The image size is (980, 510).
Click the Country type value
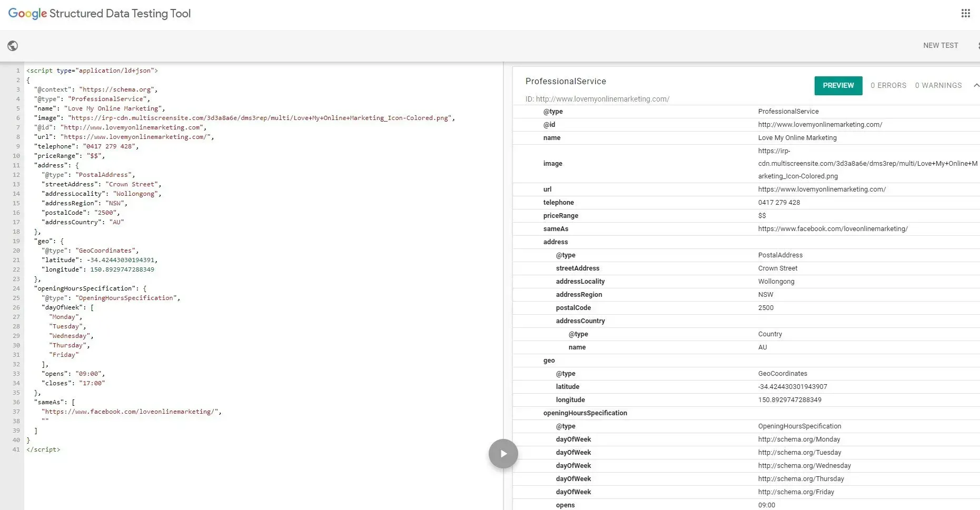(x=770, y=334)
